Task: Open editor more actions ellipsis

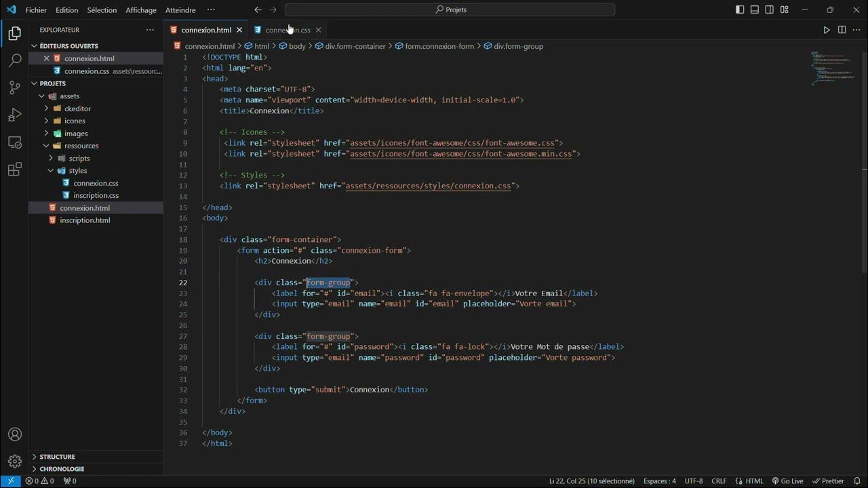Action: pos(856,30)
